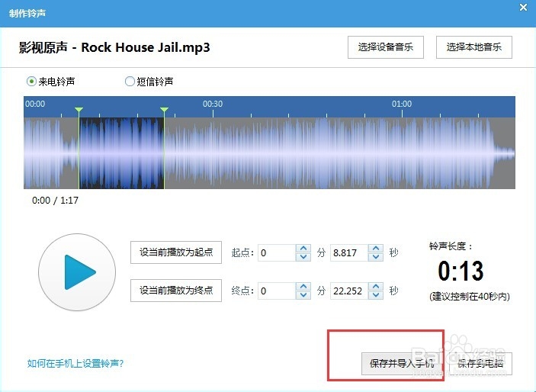
Task: Click the playback time 0:00 / 1:17
Action: pyautogui.click(x=55, y=200)
